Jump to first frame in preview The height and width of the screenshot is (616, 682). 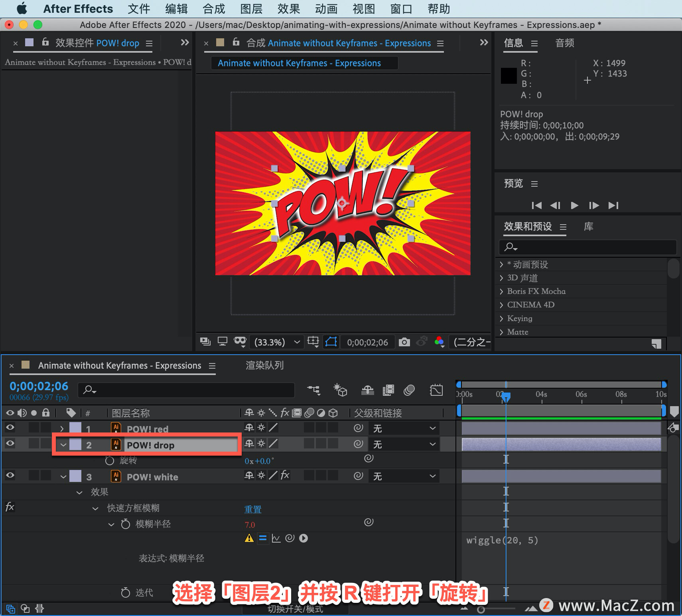pos(536,205)
